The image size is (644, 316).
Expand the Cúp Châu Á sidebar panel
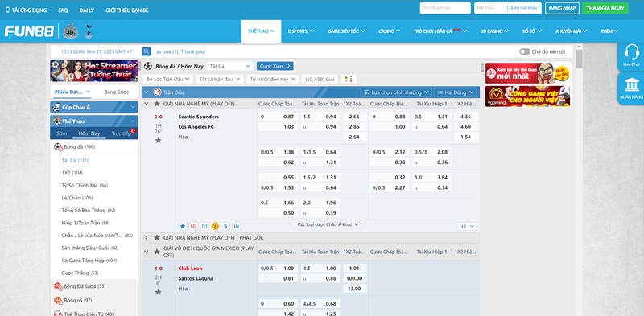click(133, 107)
